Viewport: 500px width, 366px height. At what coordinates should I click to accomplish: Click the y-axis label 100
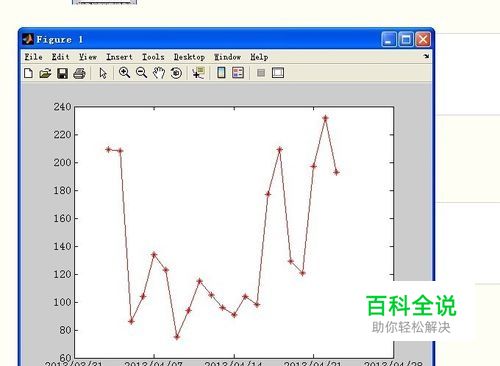[x=62, y=302]
